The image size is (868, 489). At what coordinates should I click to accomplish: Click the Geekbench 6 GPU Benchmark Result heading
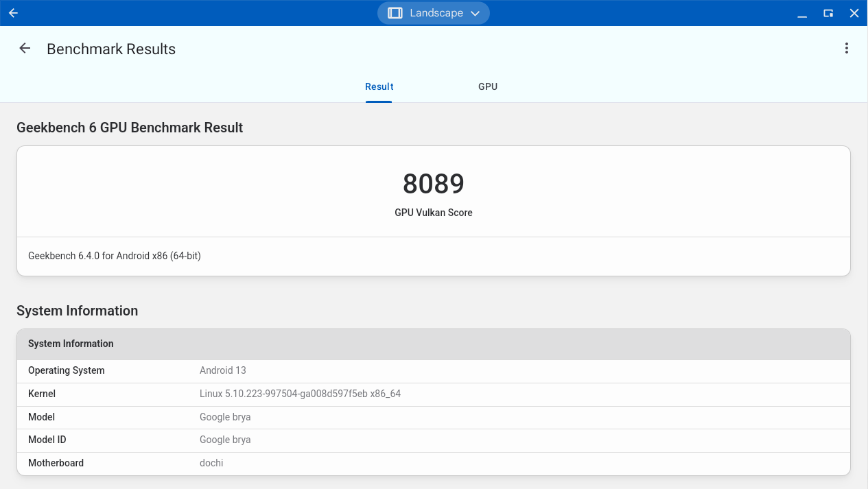(x=130, y=128)
